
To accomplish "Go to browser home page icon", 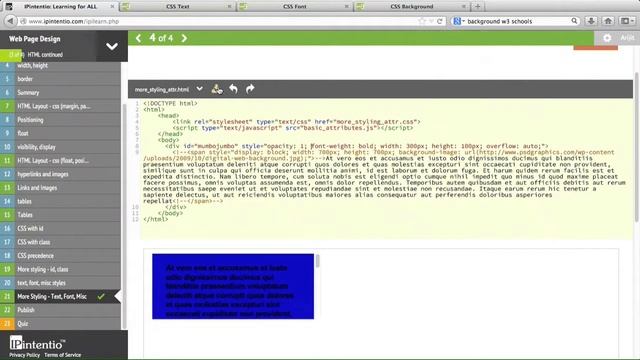I will coord(608,21).
